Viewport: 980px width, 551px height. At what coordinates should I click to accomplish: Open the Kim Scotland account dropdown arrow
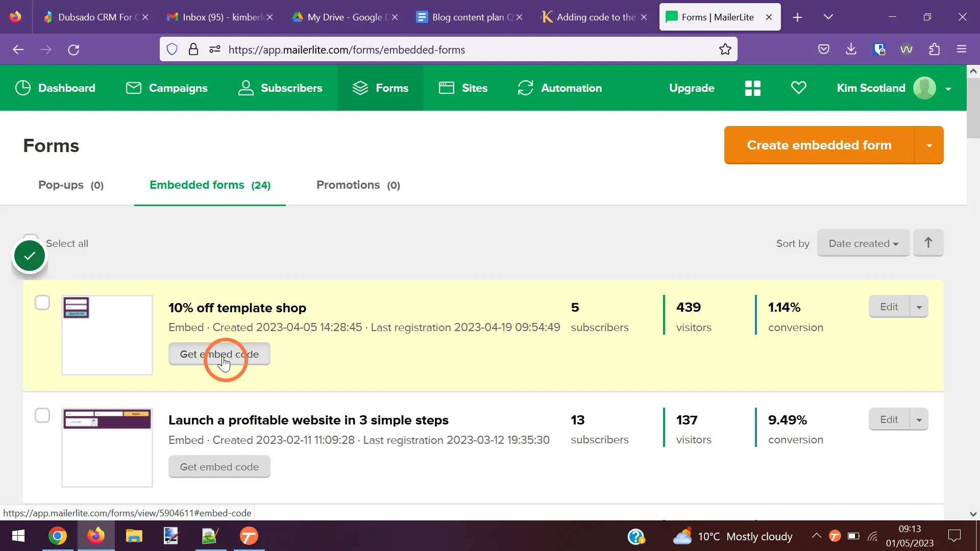[x=948, y=89]
